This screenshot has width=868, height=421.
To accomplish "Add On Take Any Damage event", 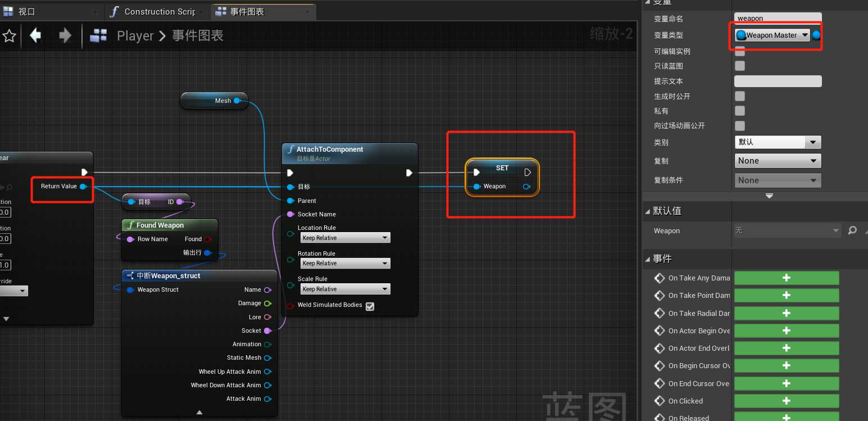I will point(787,278).
